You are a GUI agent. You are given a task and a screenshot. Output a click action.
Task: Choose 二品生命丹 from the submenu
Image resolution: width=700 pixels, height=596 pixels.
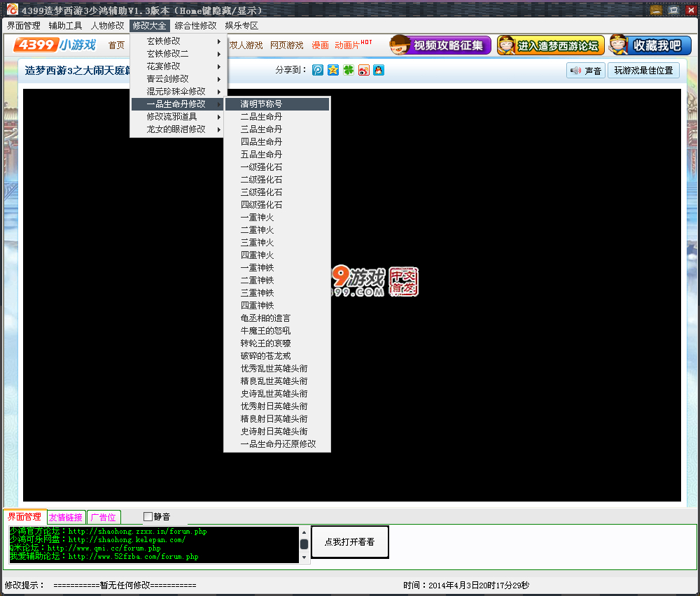(x=277, y=116)
